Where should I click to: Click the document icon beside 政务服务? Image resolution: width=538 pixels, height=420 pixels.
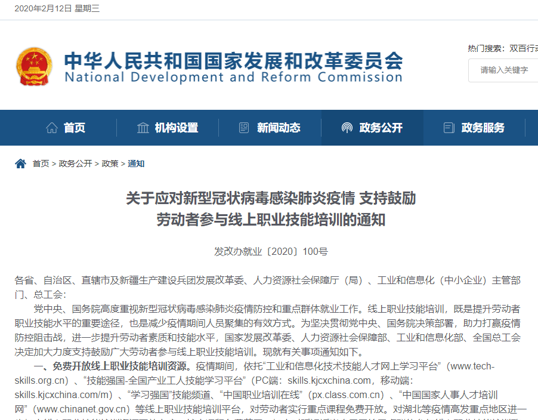point(449,128)
